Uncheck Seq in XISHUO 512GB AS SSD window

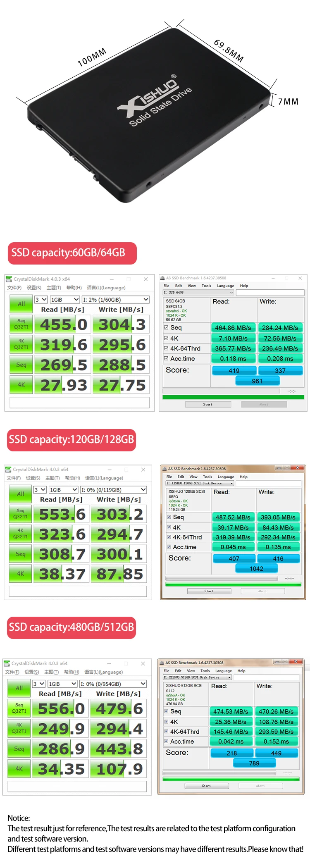point(166,711)
